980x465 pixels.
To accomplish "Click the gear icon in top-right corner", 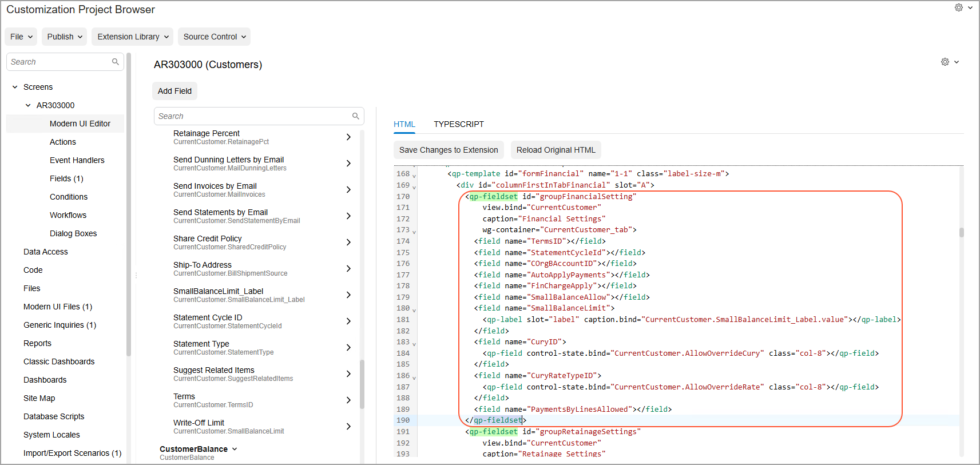I will pyautogui.click(x=958, y=7).
